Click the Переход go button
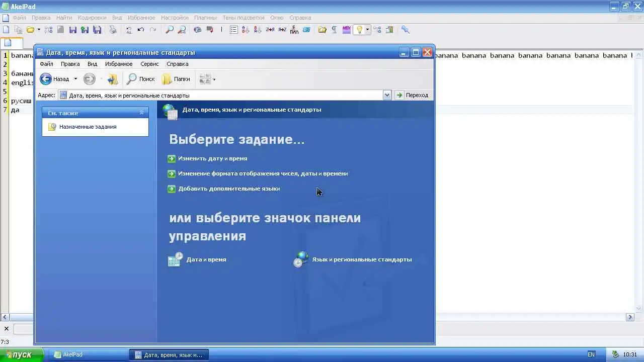 coord(412,95)
